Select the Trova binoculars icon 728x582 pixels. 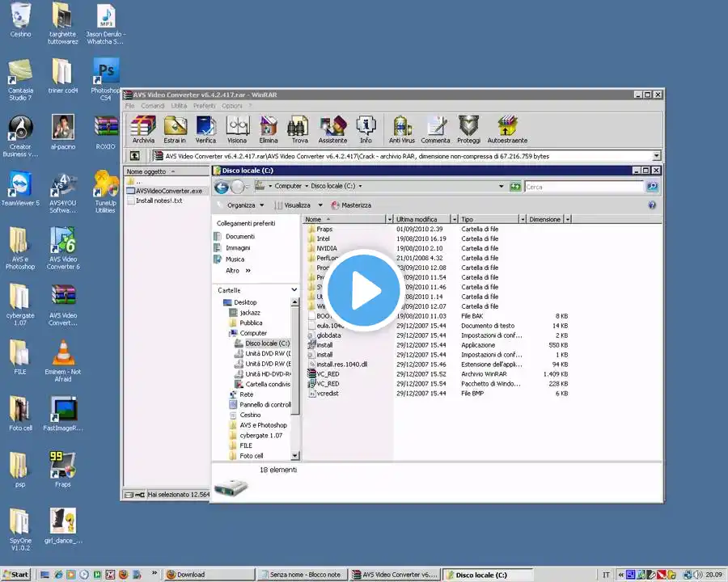(299, 129)
